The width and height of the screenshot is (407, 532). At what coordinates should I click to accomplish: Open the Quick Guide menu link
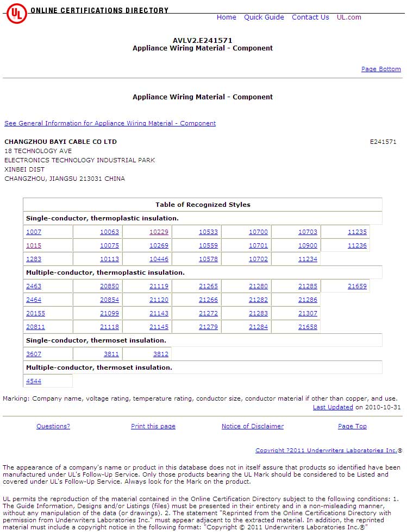264,17
